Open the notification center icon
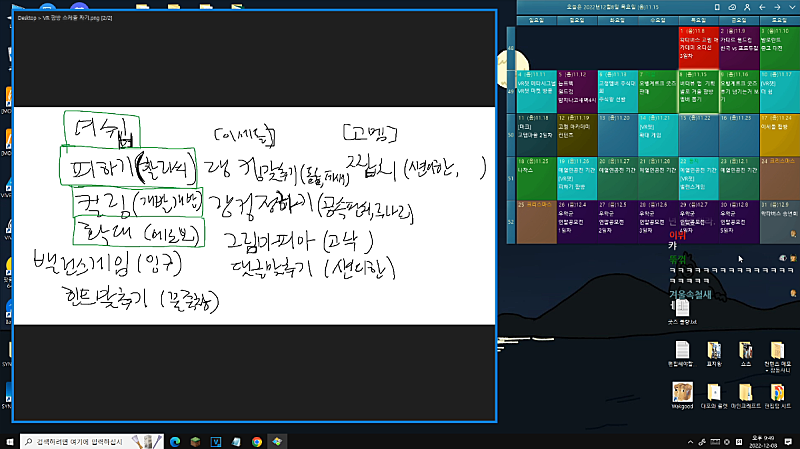The image size is (800, 449). [x=788, y=442]
